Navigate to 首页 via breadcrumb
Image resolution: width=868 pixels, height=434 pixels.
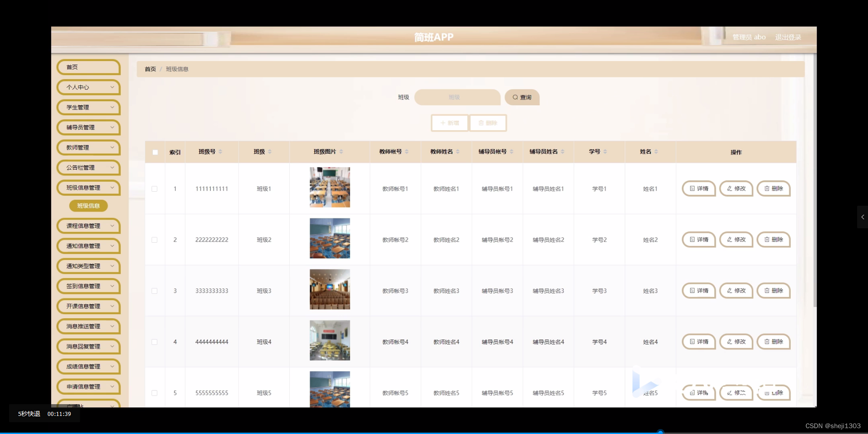[150, 69]
